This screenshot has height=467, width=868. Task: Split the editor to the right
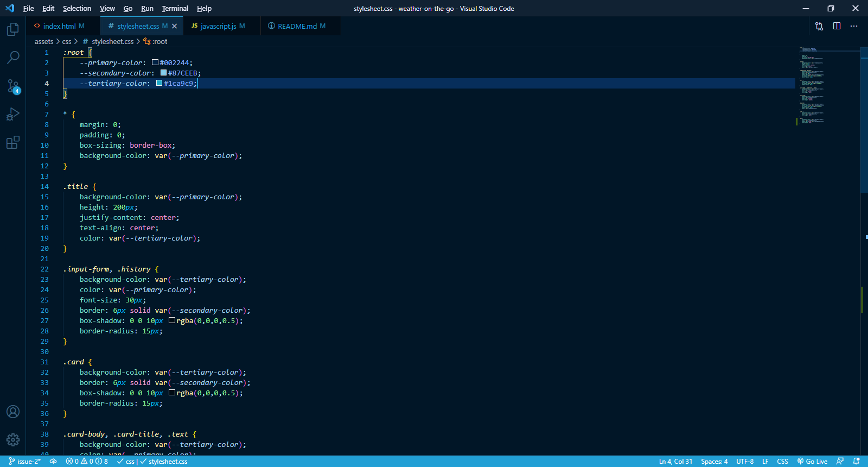pyautogui.click(x=837, y=26)
